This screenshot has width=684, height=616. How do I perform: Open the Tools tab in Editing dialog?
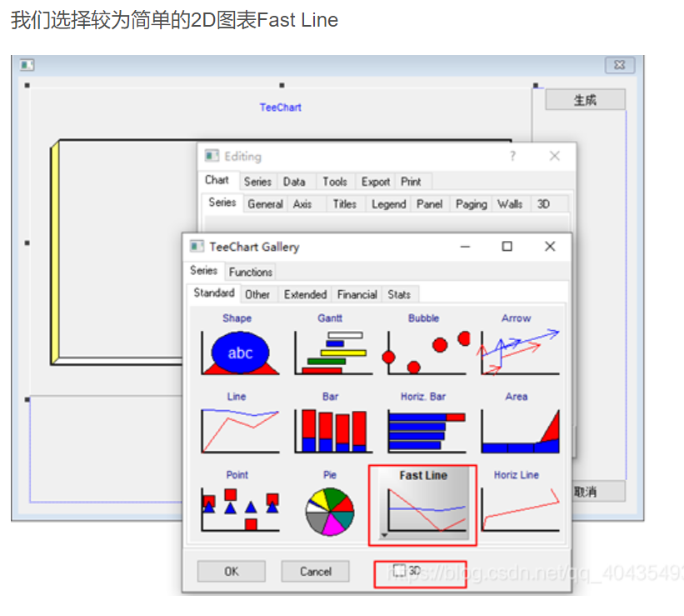[x=335, y=182]
